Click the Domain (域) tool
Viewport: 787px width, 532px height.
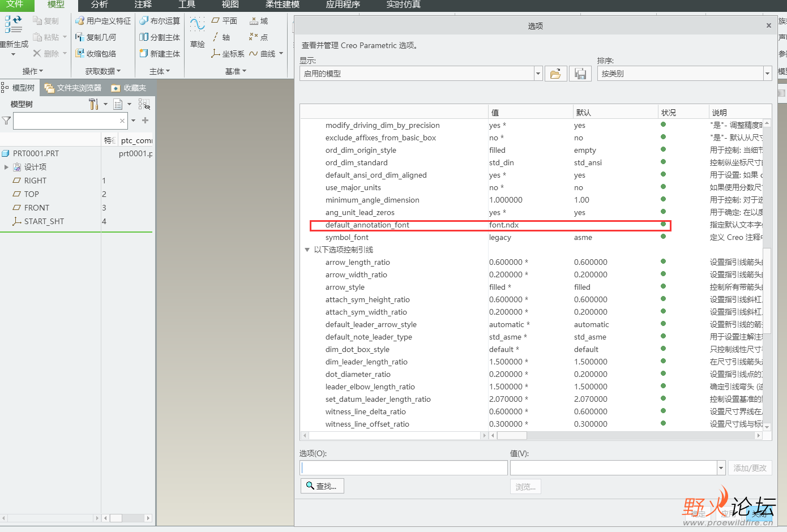point(259,21)
